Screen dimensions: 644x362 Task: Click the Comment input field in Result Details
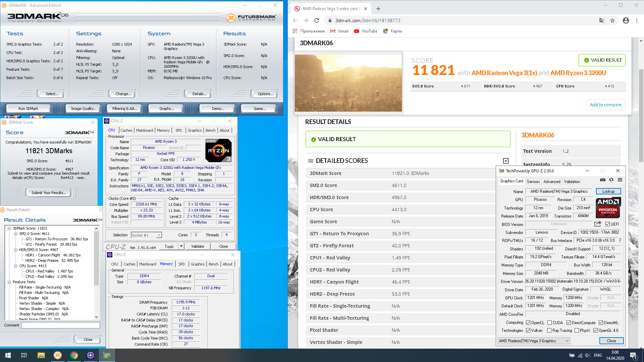pos(60,325)
